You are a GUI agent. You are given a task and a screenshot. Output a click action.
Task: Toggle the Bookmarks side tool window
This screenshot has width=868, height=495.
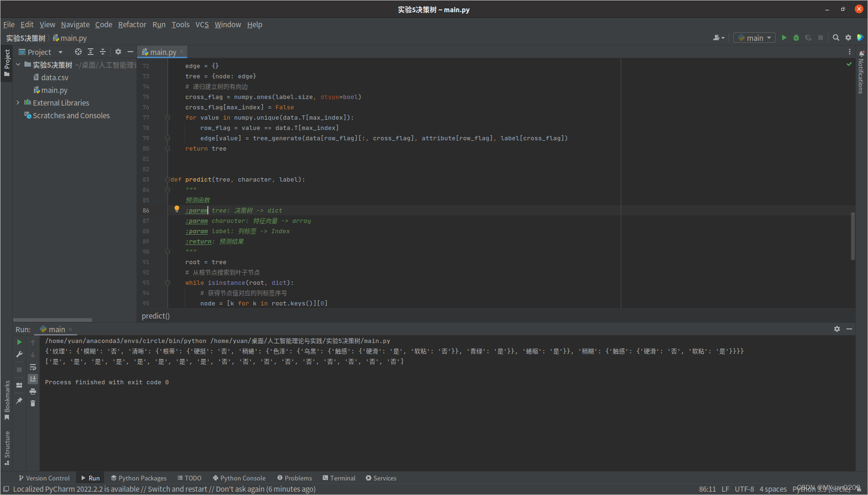[x=7, y=400]
